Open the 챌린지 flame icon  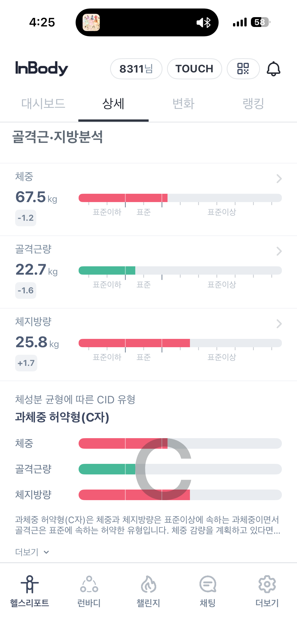pos(148,584)
